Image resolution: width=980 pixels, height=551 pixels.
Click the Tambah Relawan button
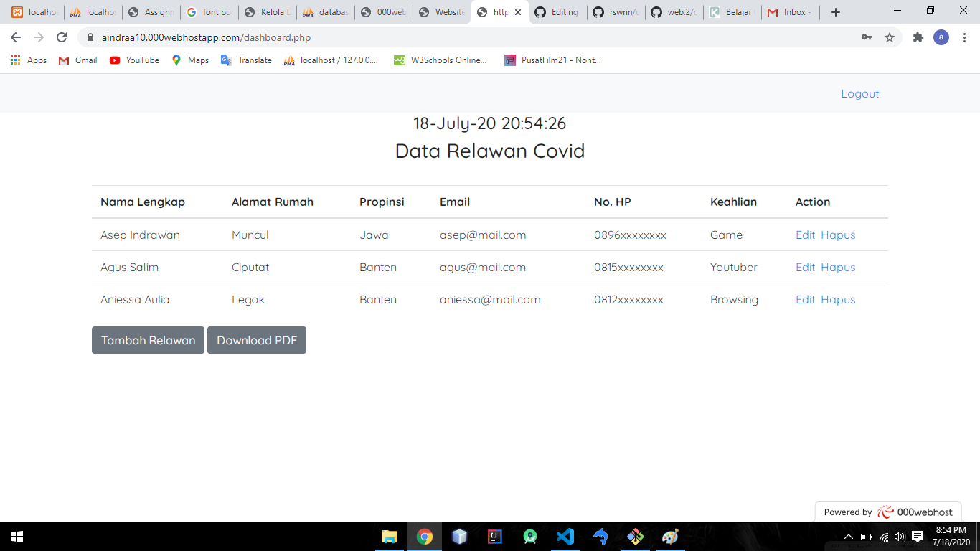(x=148, y=339)
